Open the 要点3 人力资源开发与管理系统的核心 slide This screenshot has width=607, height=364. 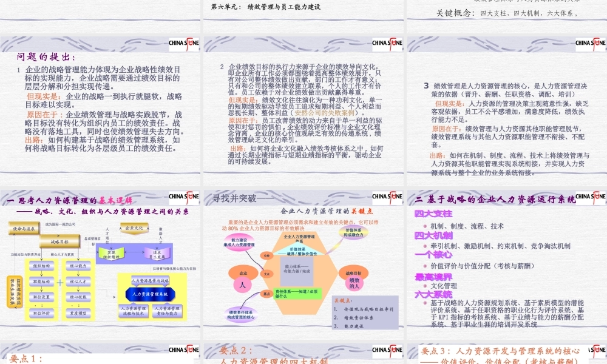point(507,353)
